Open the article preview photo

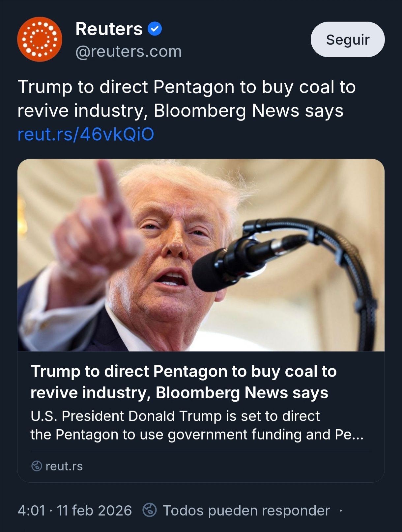click(x=201, y=255)
